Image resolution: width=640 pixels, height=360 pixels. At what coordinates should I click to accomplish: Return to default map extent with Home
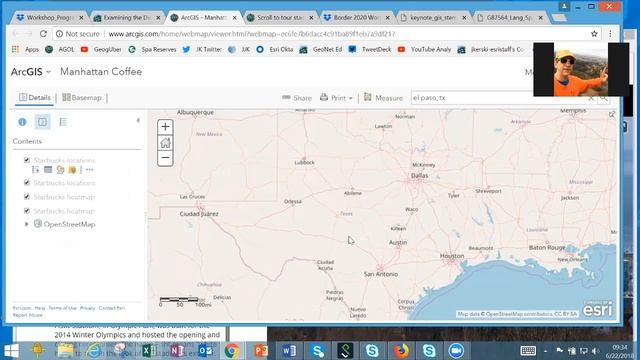(x=165, y=142)
